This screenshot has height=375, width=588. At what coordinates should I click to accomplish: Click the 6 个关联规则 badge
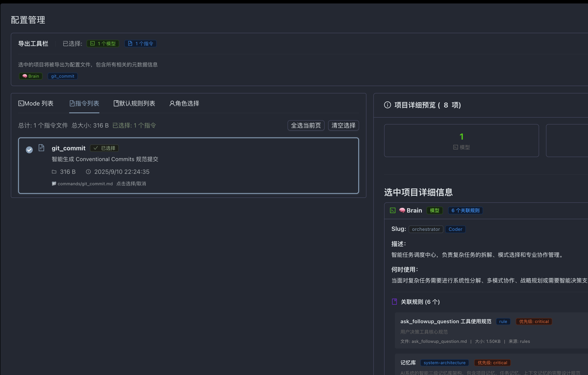[465, 211]
